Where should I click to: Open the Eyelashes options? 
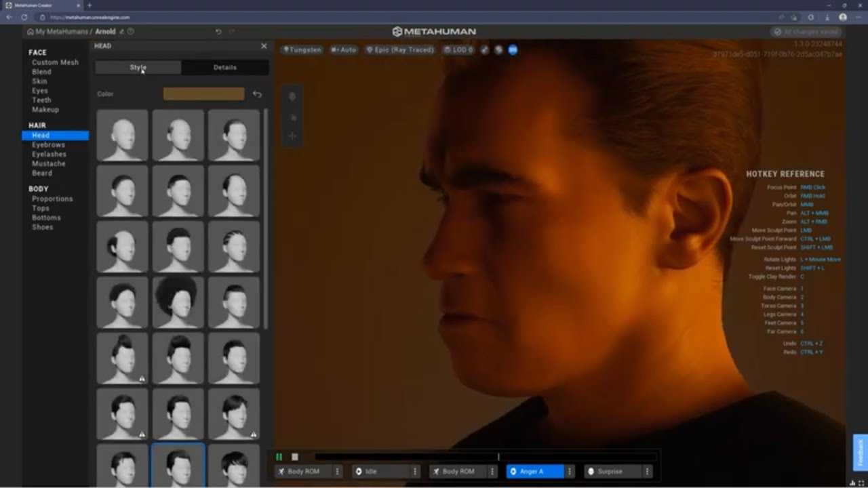(49, 155)
